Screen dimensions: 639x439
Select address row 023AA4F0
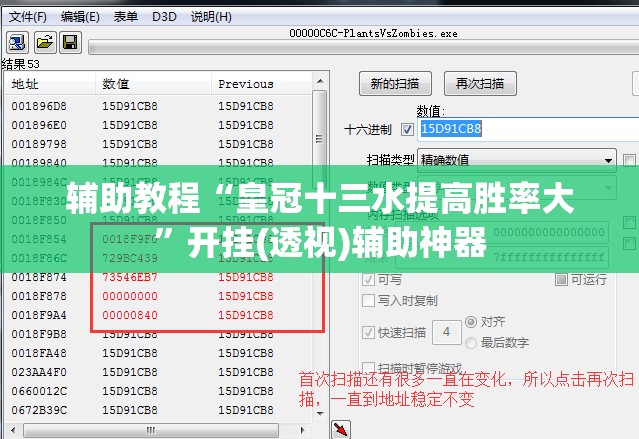point(158,372)
